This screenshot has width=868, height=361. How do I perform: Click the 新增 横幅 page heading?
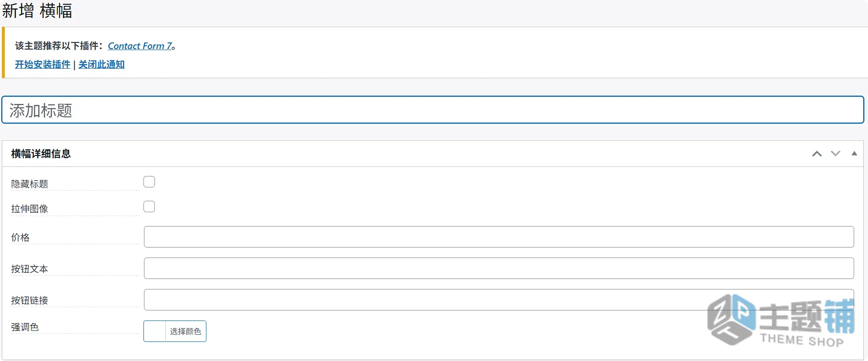tap(37, 10)
